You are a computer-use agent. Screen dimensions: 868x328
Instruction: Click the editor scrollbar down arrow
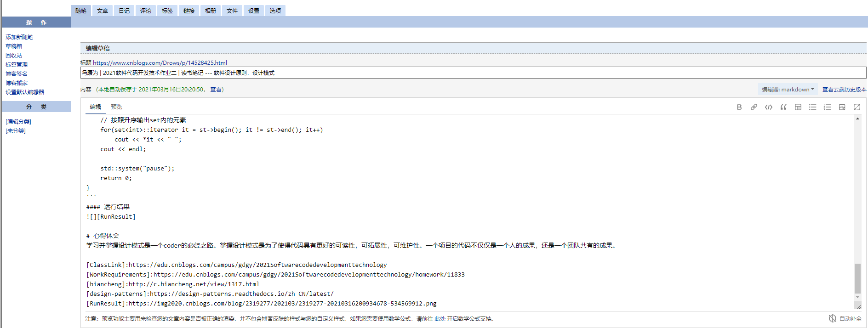coord(857,297)
